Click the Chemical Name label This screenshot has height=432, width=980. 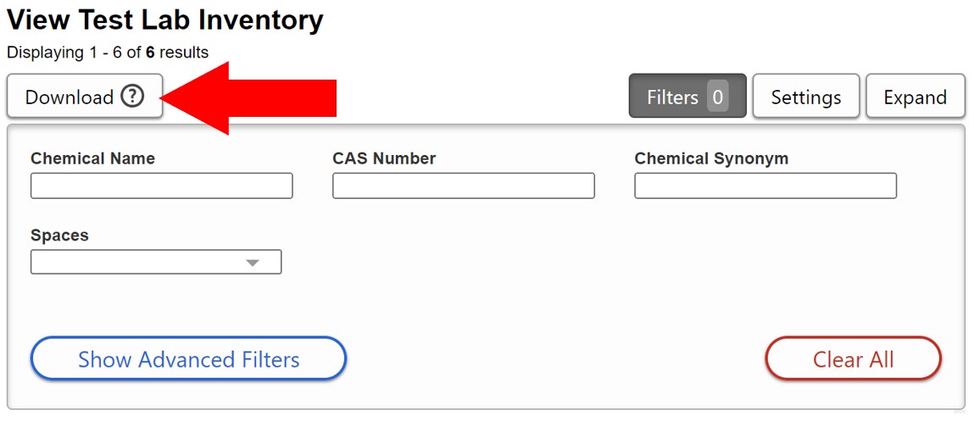[x=92, y=158]
